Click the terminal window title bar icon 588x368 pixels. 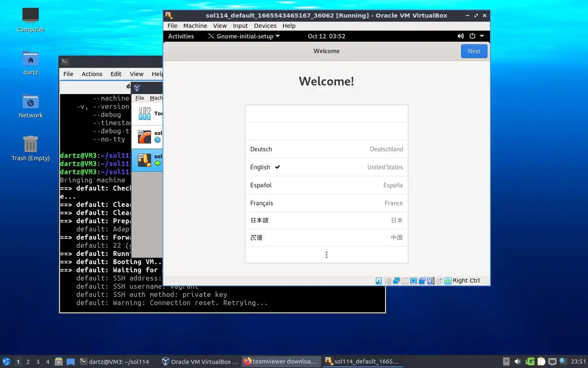click(x=65, y=62)
